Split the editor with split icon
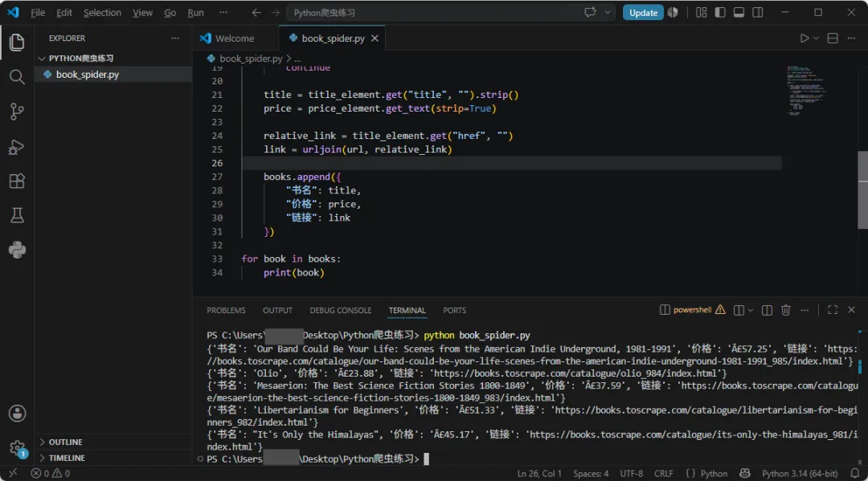Image resolution: width=868 pixels, height=481 pixels. [832, 39]
